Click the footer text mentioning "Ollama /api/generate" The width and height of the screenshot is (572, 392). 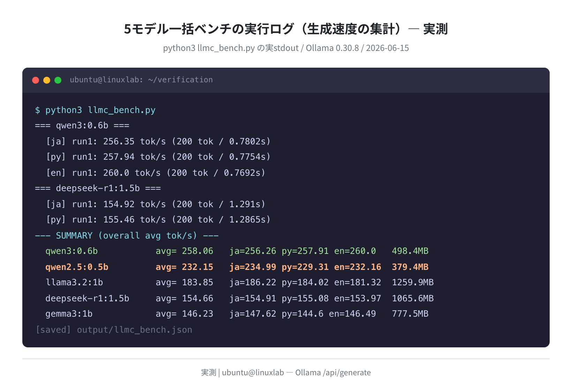(286, 372)
